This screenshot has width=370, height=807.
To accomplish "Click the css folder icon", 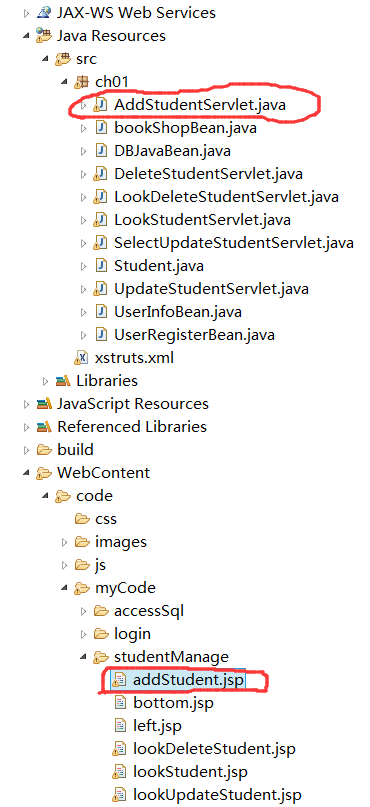I will 82,519.
